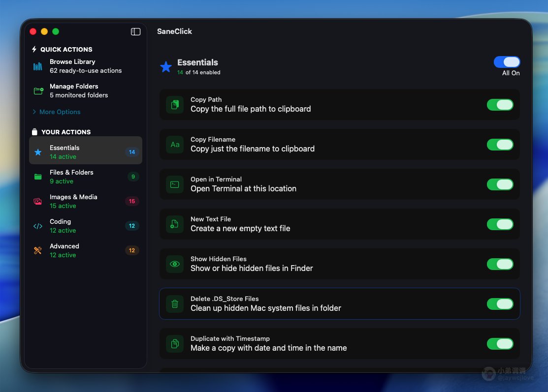Disable Delete .DS_Store Files toggle

(x=500, y=303)
